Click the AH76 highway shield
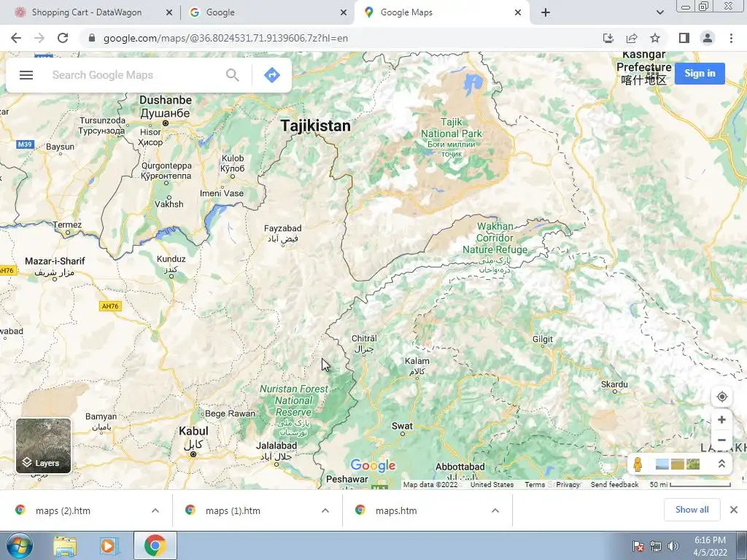 point(110,306)
